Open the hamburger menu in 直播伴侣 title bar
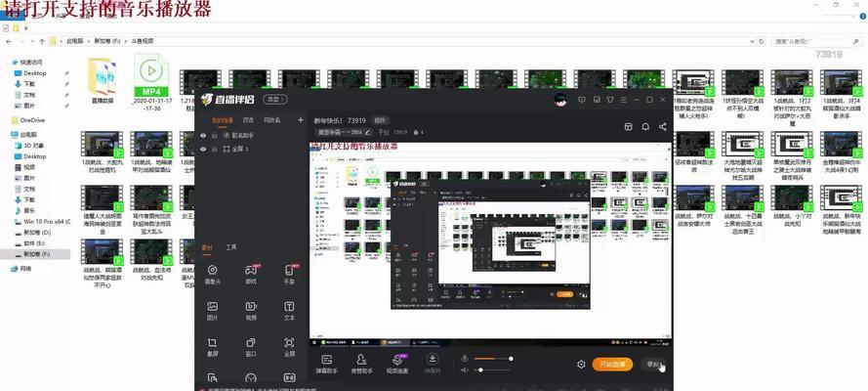Image resolution: width=868 pixels, height=391 pixels. (623, 100)
